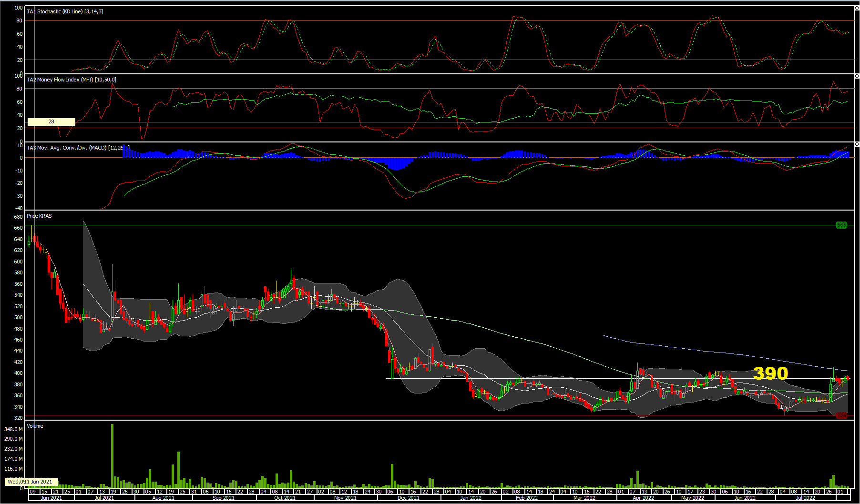The height and width of the screenshot is (504, 860).
Task: Close the TA3 MACD indicator panel
Action: (x=857, y=144)
